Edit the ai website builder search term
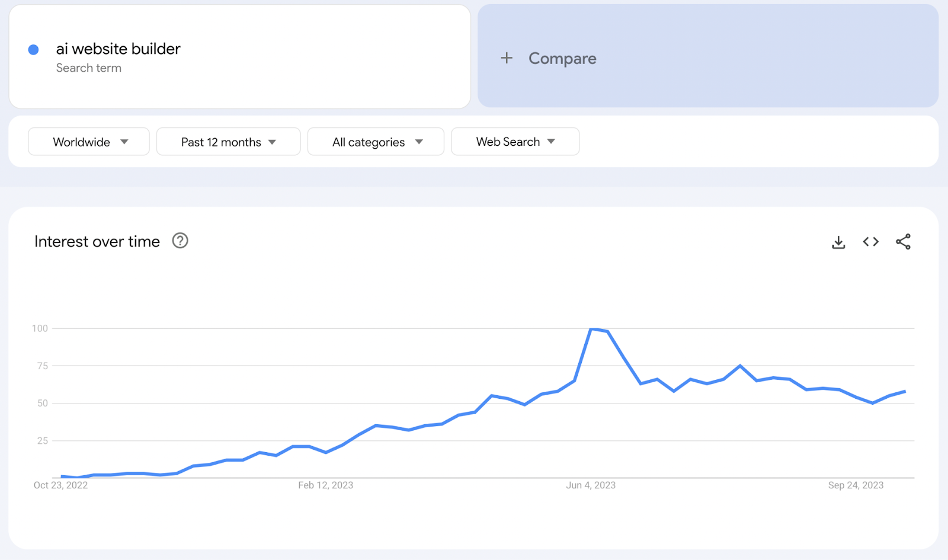The height and width of the screenshot is (560, 948). click(118, 49)
